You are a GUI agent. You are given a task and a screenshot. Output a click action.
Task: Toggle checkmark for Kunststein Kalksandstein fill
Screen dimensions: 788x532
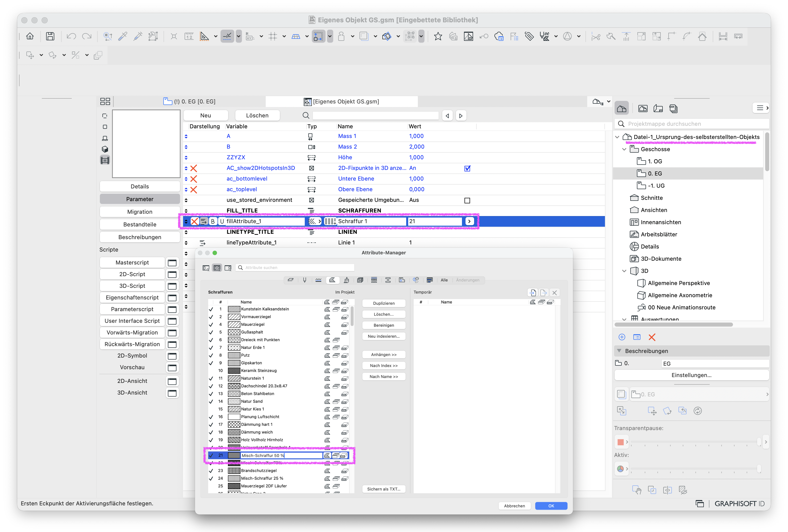(211, 309)
